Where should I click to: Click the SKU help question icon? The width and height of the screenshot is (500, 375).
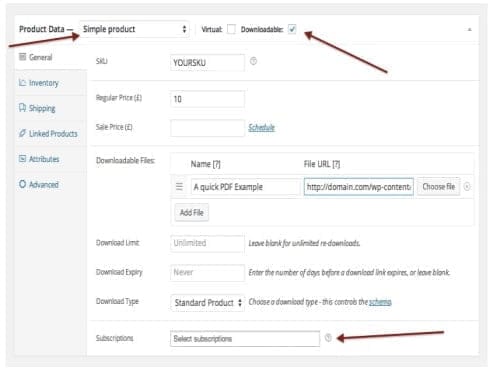pos(253,61)
